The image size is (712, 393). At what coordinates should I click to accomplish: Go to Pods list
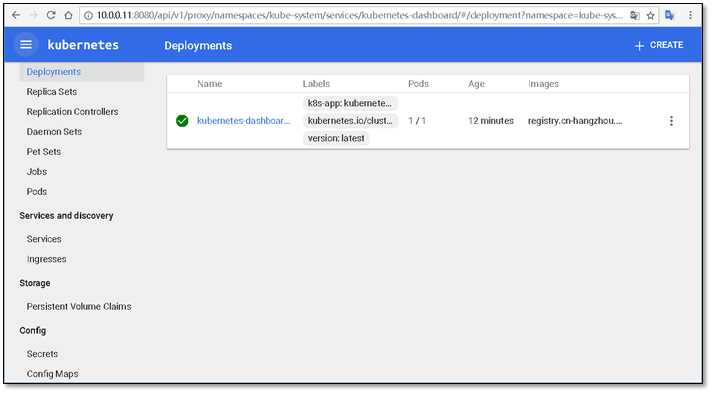37,192
